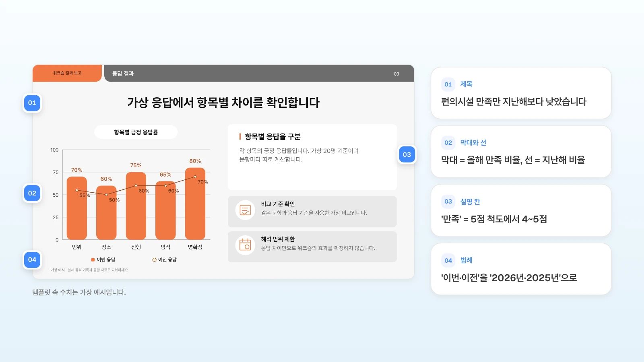Click the text 편의시설 만족만 지난해보다 낮았습니다
Screen dimensions: 644x362
[x=514, y=102]
